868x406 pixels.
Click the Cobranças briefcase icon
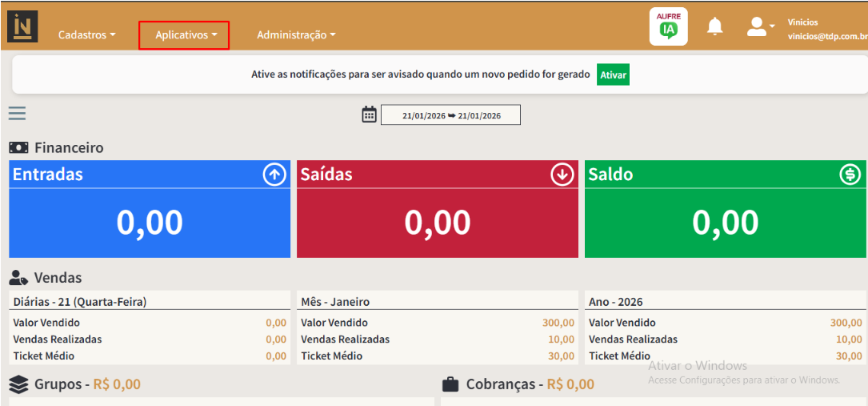tap(450, 384)
